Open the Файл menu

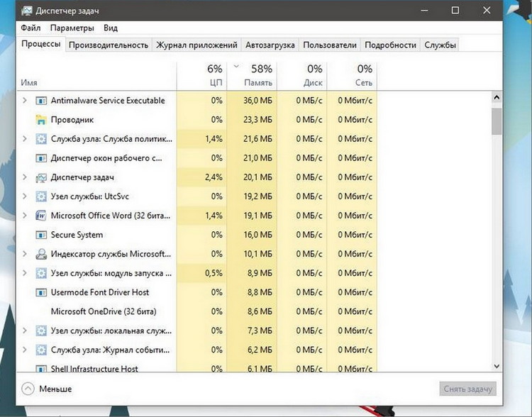coord(31,28)
